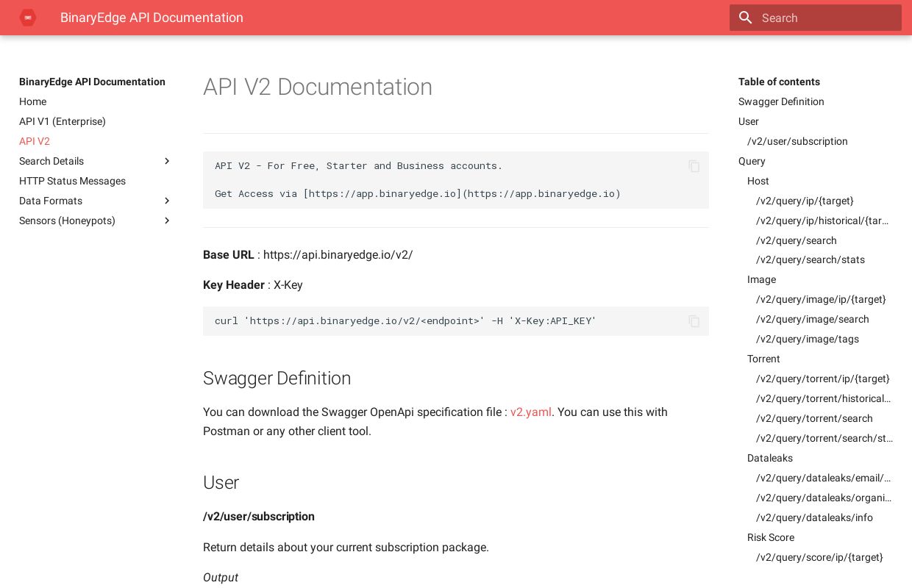The width and height of the screenshot is (912, 588).
Task: Go to /v2/query/image/tags entry
Action: [808, 339]
